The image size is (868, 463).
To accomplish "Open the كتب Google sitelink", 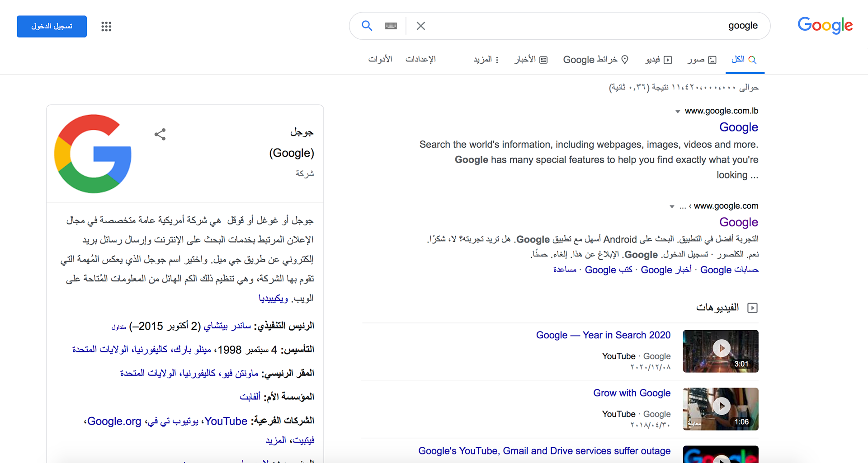I will tap(609, 270).
